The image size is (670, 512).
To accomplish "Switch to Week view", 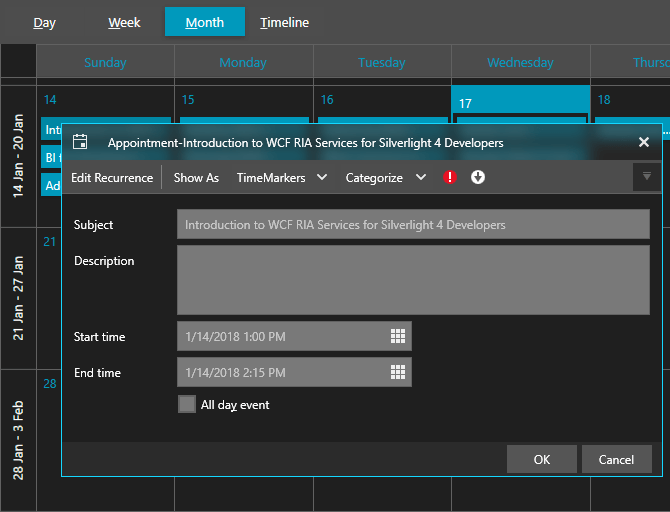I will [124, 22].
